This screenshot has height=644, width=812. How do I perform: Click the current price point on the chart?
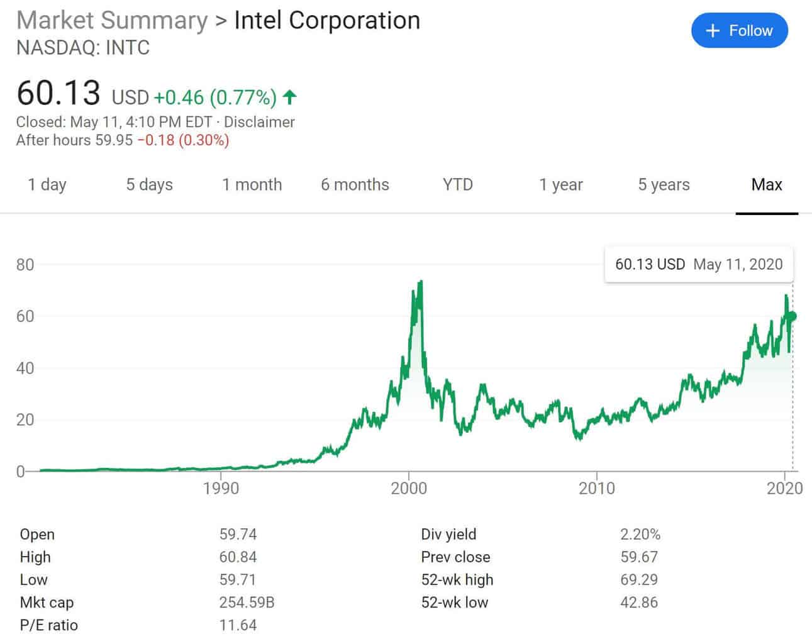791,316
